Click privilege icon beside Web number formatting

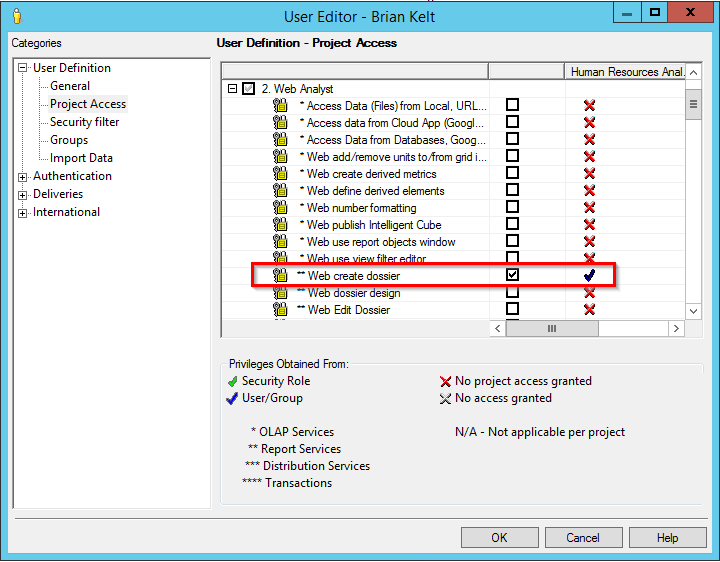(281, 208)
